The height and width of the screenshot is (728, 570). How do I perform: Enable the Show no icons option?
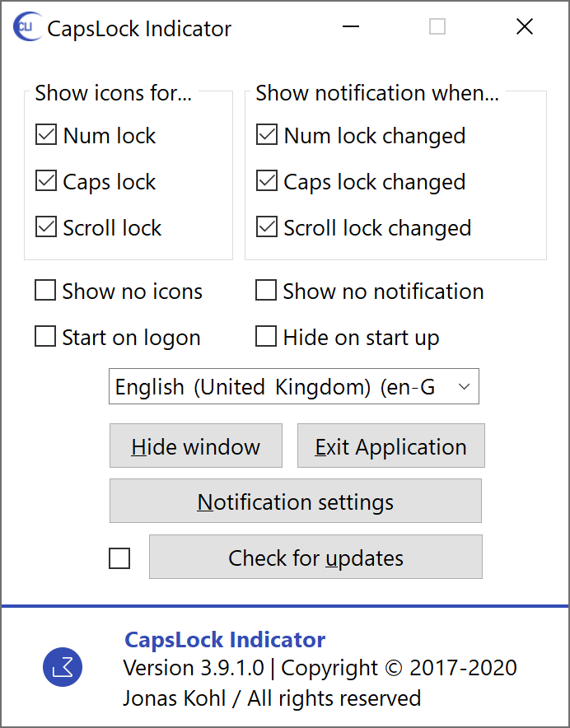tap(45, 291)
